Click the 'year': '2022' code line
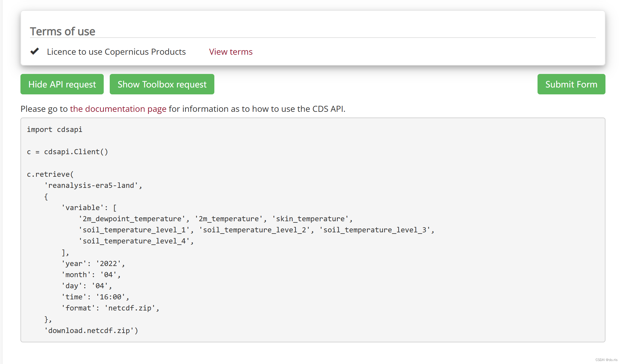 point(93,264)
